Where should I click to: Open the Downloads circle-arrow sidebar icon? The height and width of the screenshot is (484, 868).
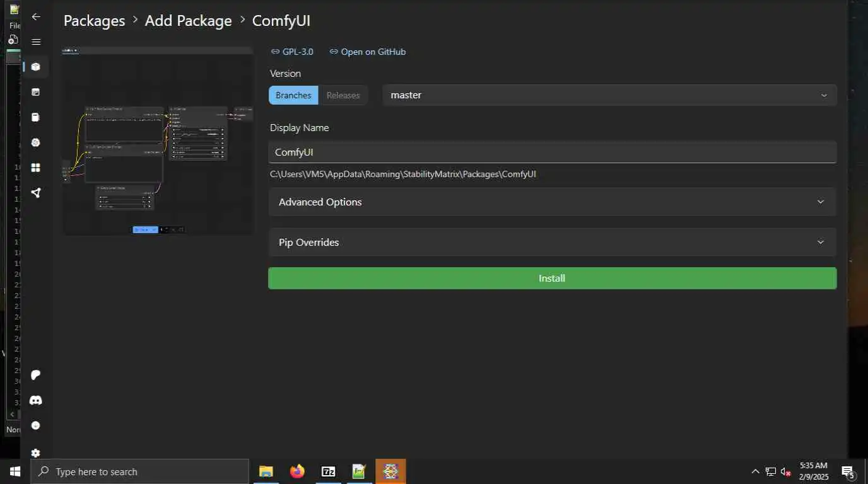click(36, 425)
